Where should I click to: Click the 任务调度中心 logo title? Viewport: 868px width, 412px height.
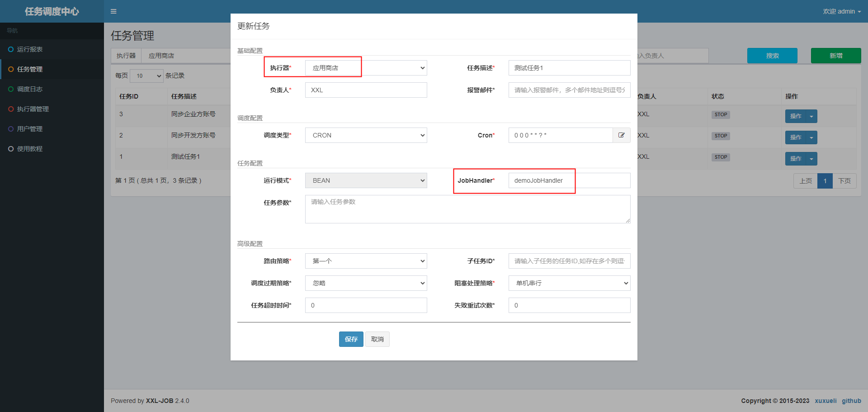click(x=52, y=11)
